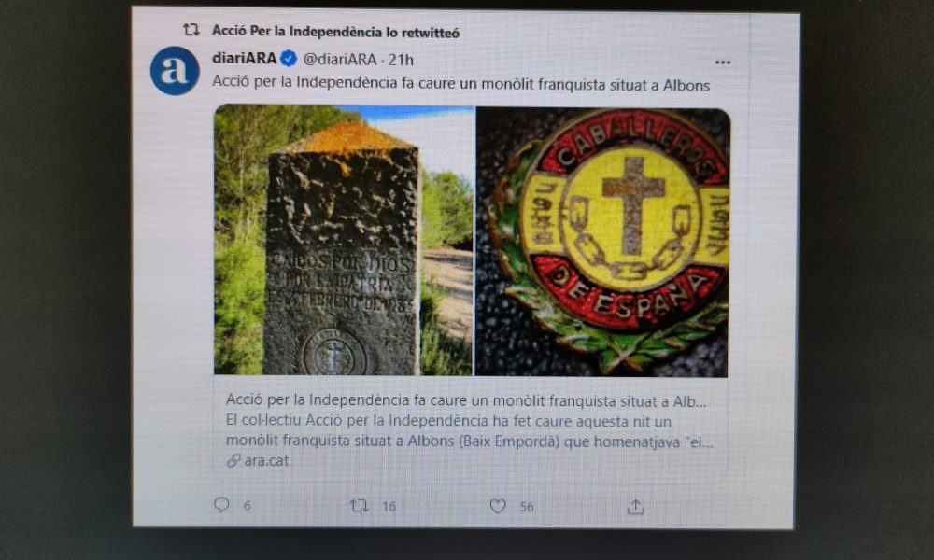The image size is (934, 560).
Task: Click the retweeted indicator icon at top
Action: pos(191,30)
